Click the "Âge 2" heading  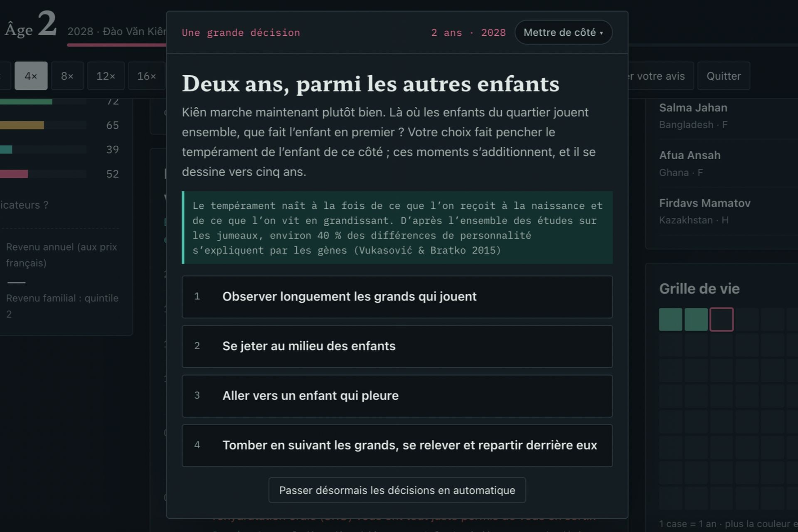31,24
